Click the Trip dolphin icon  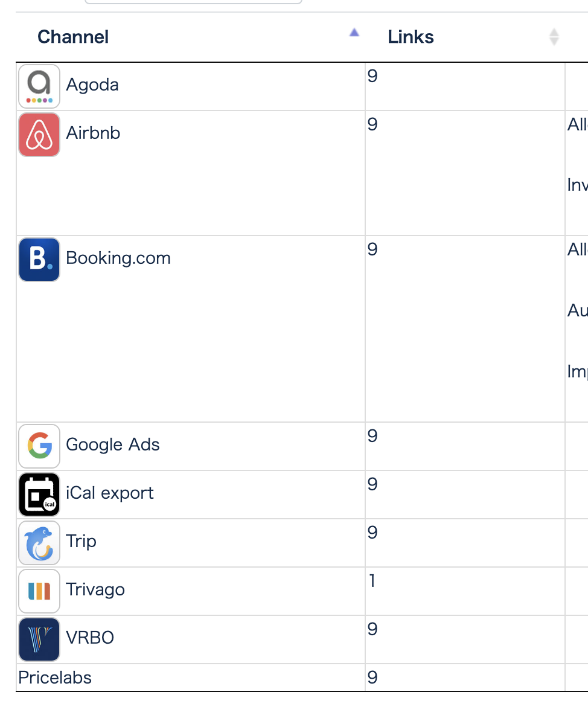[x=39, y=542]
